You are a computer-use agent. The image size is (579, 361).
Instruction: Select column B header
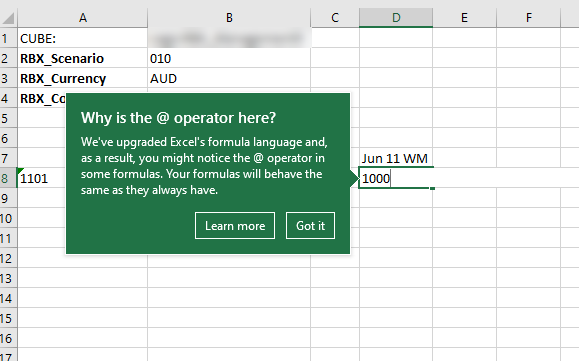229,18
